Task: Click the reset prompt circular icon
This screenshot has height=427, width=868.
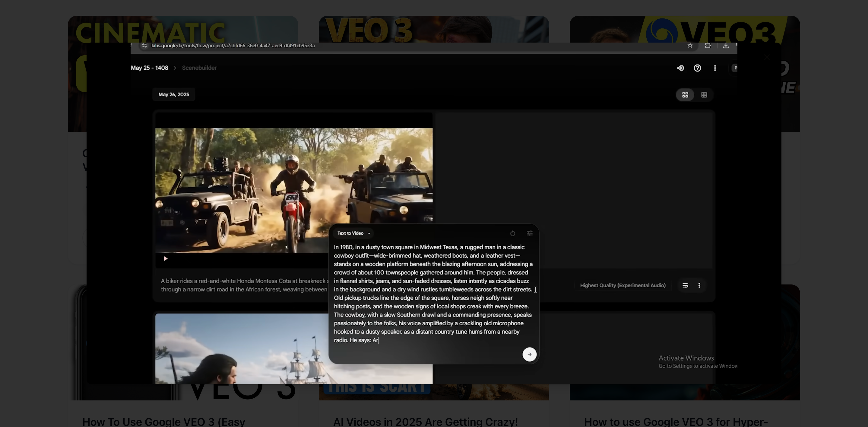Action: (x=512, y=233)
